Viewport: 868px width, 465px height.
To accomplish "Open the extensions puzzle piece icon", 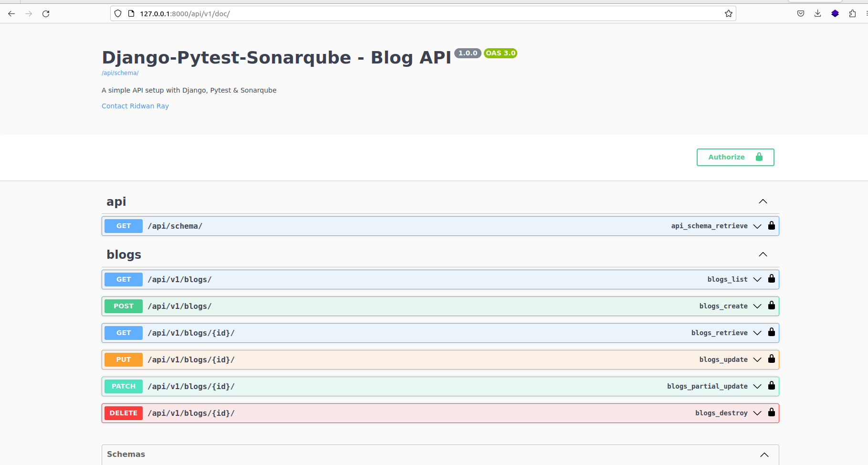I will coord(852,14).
